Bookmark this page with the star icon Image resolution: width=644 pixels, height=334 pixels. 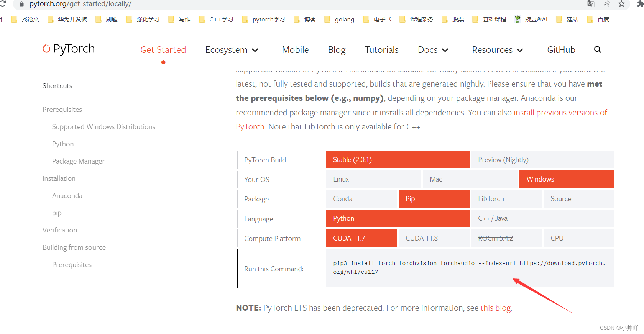click(621, 4)
